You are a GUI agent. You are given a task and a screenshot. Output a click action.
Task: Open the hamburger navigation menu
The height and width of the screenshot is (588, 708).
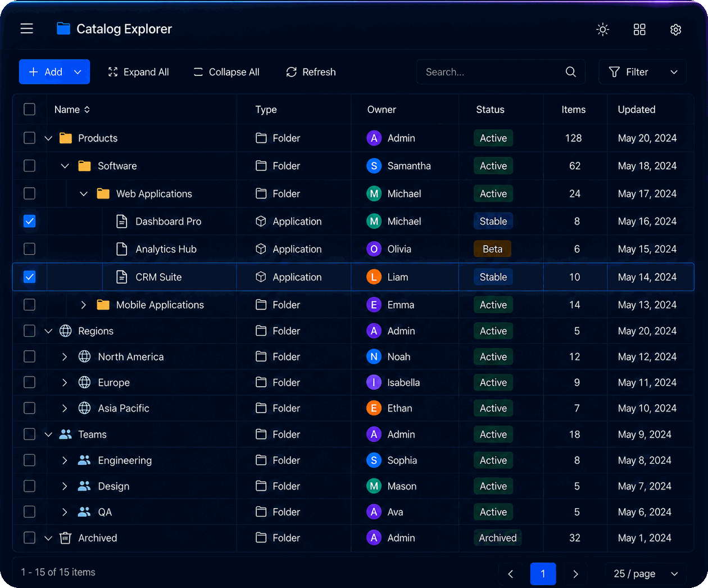[27, 29]
